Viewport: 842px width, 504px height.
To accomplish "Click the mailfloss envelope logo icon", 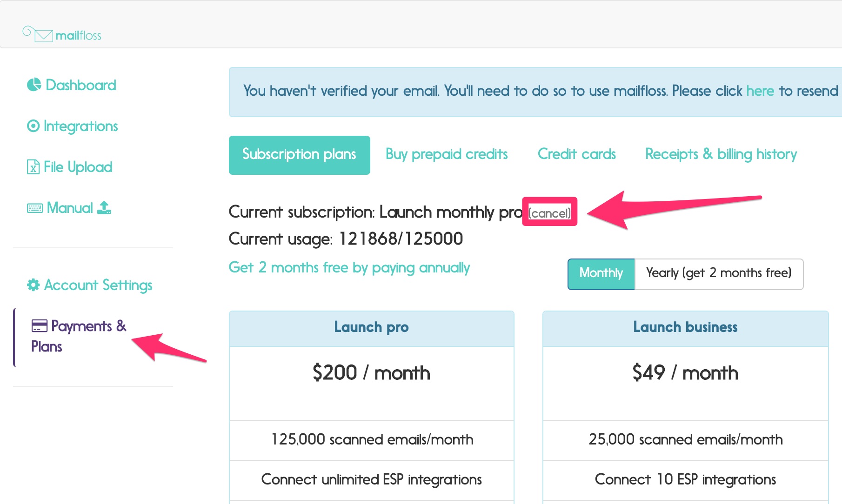I will (38, 34).
